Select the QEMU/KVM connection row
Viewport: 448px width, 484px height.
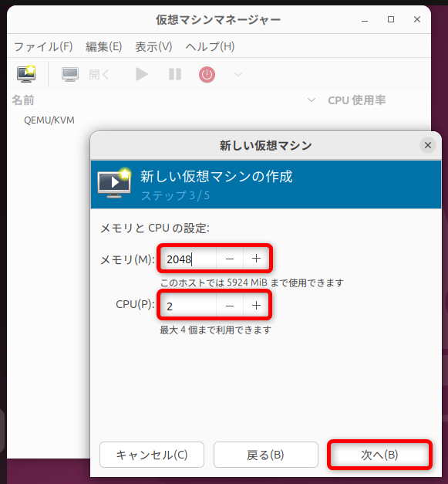(x=49, y=120)
